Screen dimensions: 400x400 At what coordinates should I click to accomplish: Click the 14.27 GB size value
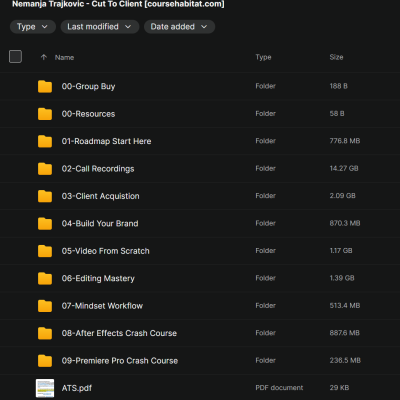(344, 168)
